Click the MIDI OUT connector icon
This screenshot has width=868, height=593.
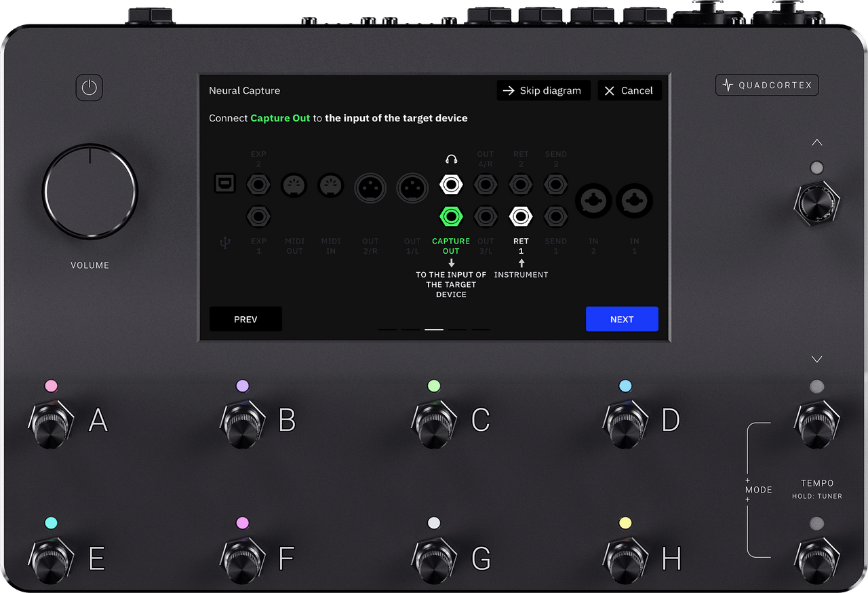tap(294, 185)
